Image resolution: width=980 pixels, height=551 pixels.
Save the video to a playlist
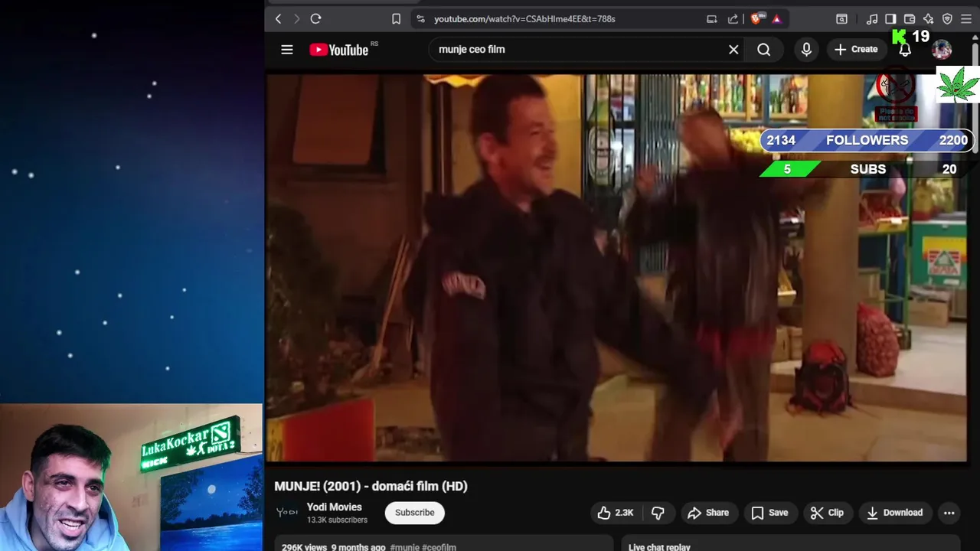click(x=769, y=513)
